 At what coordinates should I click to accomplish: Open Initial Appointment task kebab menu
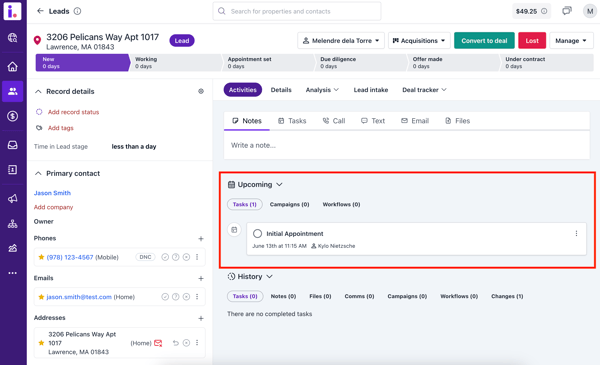click(x=576, y=233)
